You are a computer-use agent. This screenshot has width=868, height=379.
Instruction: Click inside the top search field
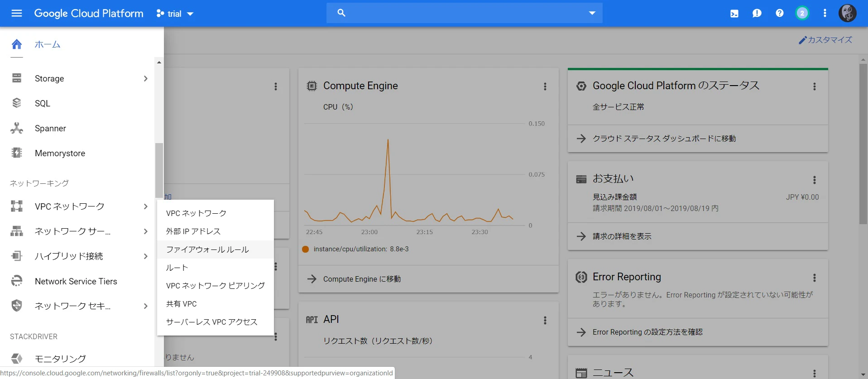464,13
